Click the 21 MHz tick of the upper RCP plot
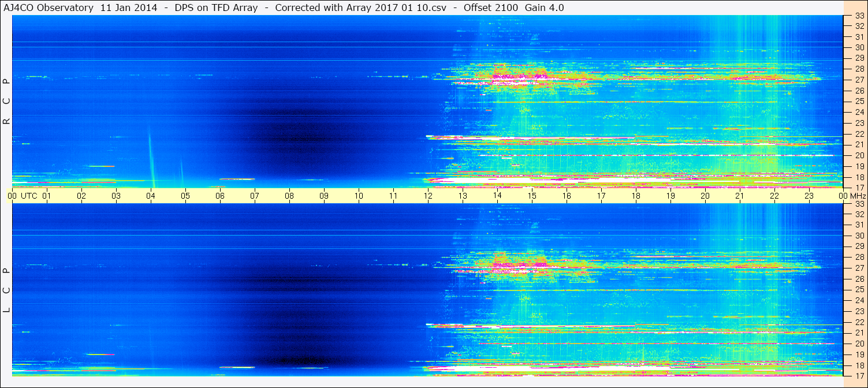The width and height of the screenshot is (868, 388). pos(859,145)
